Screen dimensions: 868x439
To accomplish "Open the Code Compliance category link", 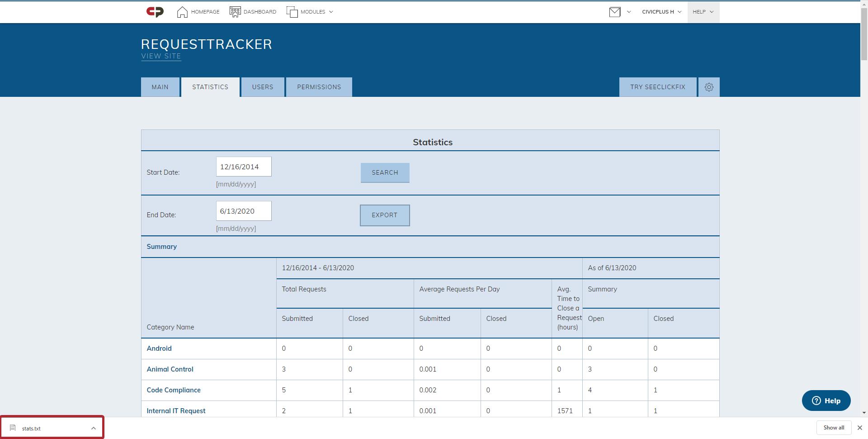I will 174,390.
